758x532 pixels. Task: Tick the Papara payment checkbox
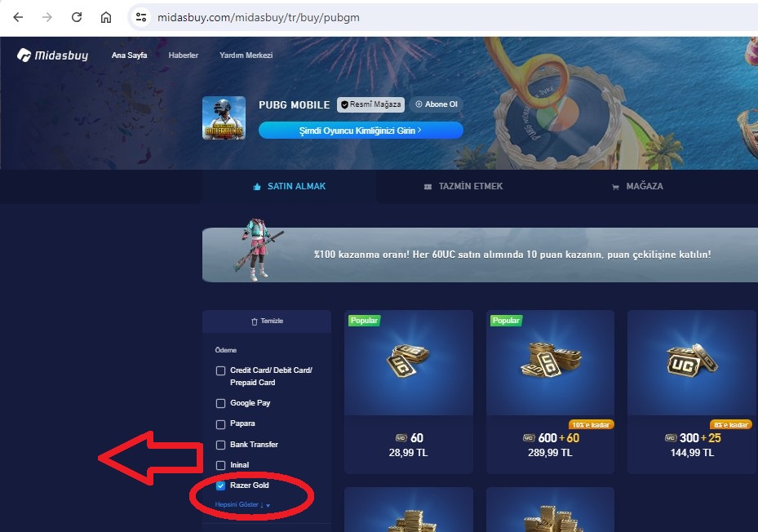pos(220,424)
